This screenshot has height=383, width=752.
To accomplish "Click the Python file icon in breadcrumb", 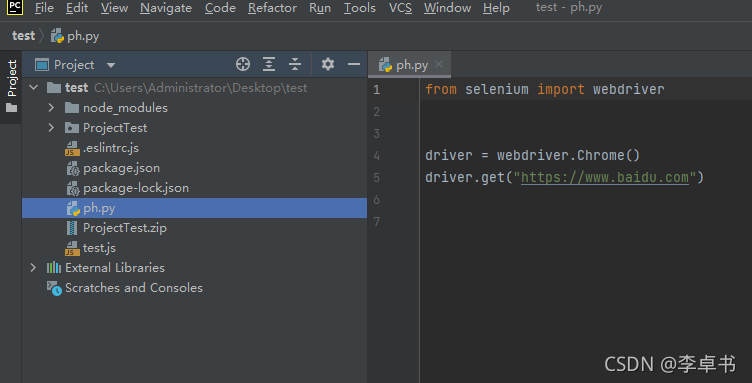I will click(58, 36).
